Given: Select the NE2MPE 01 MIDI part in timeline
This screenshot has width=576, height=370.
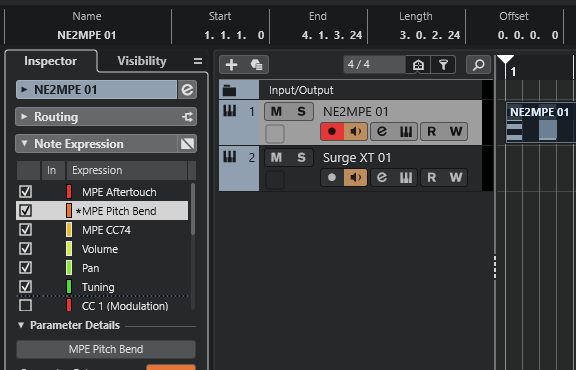Looking at the screenshot, I should pyautogui.click(x=540, y=123).
